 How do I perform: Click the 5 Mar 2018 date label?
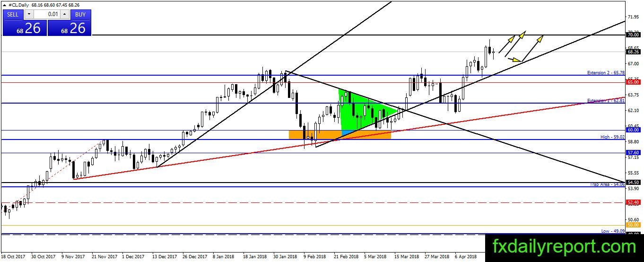tap(376, 257)
